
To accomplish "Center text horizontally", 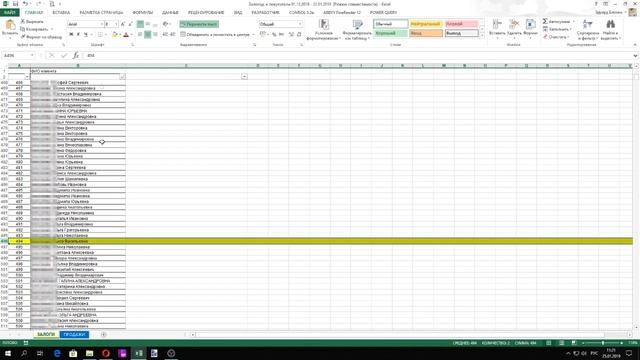I will coord(147,35).
